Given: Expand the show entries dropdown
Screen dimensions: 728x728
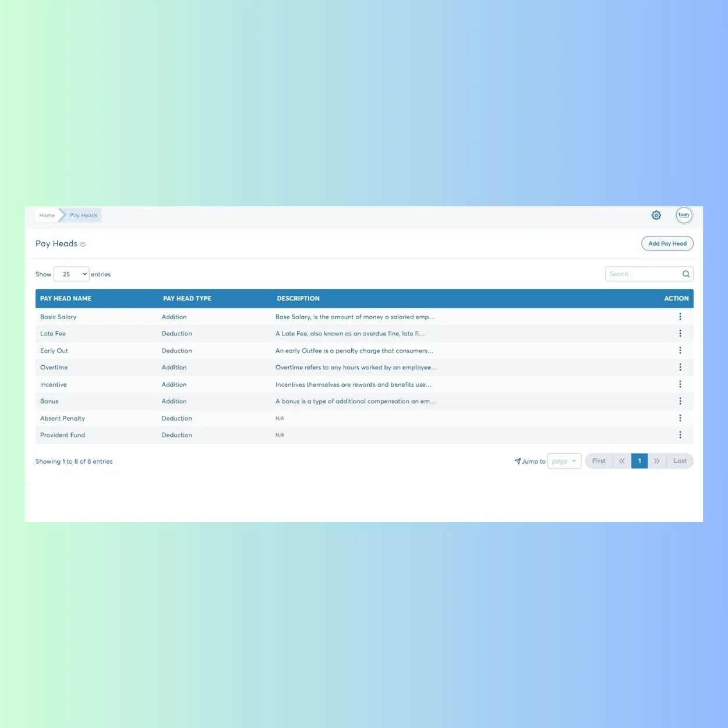Looking at the screenshot, I should click(71, 274).
